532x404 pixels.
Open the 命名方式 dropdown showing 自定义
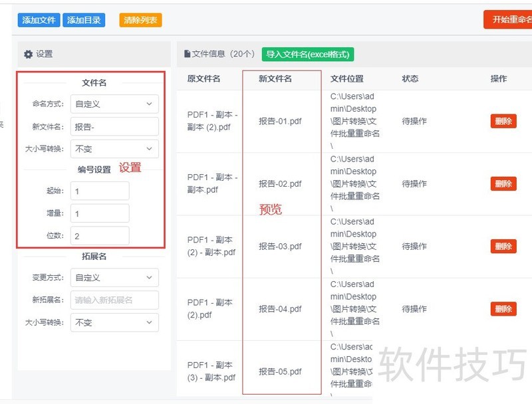(x=114, y=104)
